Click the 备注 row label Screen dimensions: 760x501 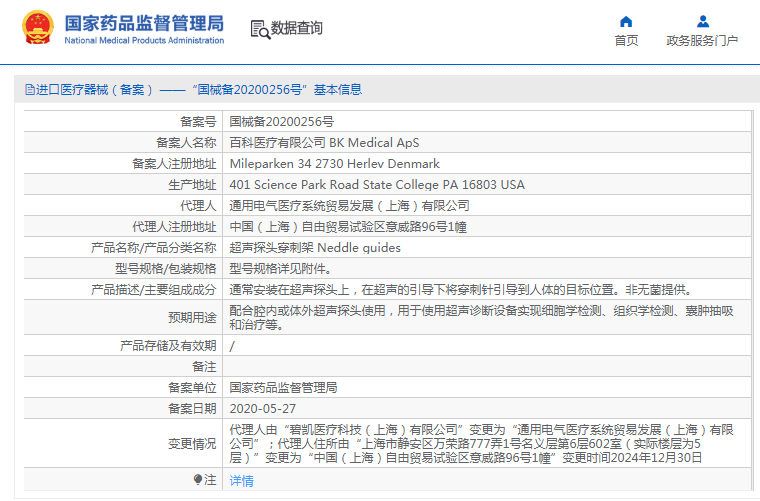pyautogui.click(x=204, y=367)
